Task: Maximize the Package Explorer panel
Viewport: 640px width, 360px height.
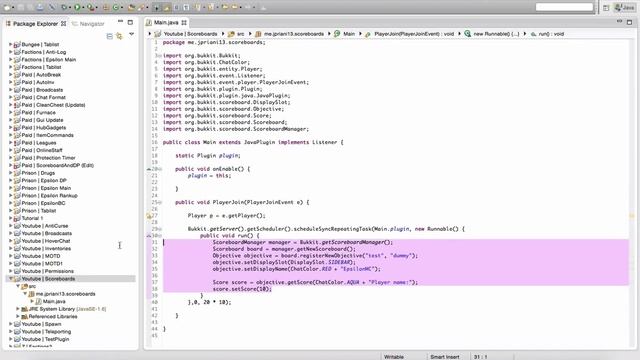Action: [130, 22]
